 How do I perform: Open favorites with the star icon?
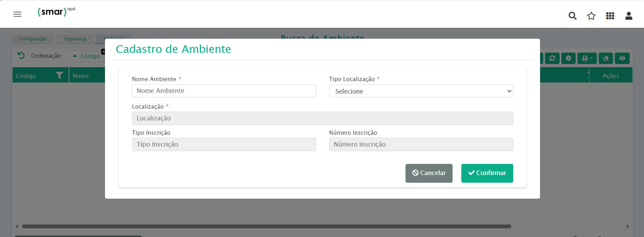pyautogui.click(x=591, y=16)
